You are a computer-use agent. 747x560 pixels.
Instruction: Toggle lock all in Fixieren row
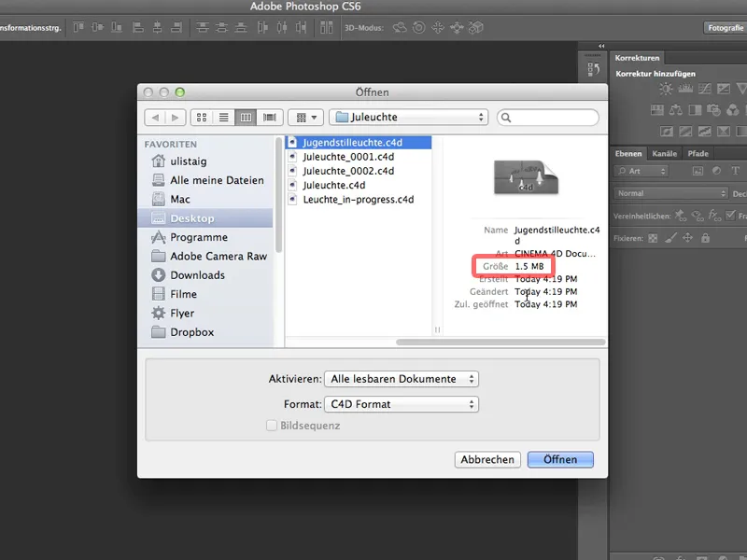pyautogui.click(x=705, y=238)
